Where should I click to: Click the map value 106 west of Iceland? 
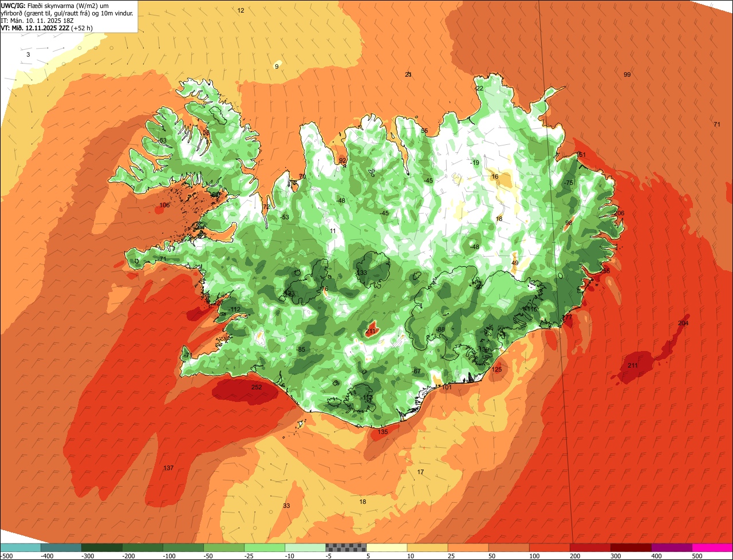click(x=165, y=205)
